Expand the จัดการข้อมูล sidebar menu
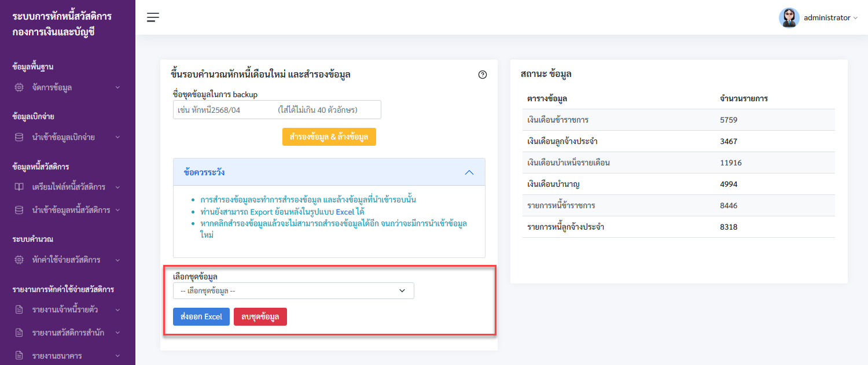The image size is (868, 365). tap(68, 87)
